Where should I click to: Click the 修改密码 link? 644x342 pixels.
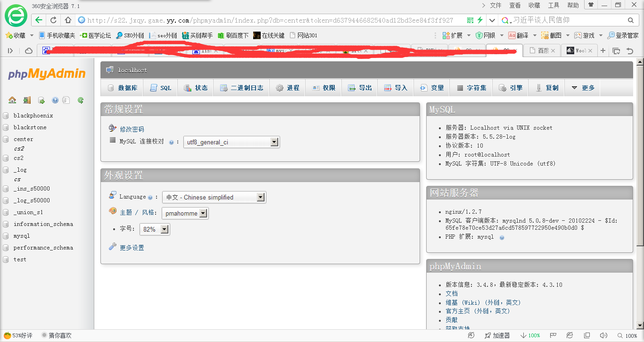coord(132,129)
